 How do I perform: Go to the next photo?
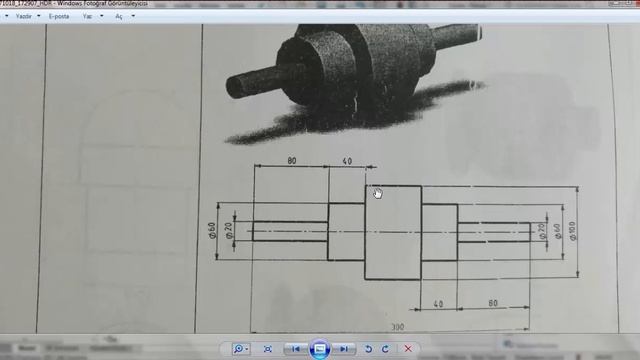tap(344, 349)
